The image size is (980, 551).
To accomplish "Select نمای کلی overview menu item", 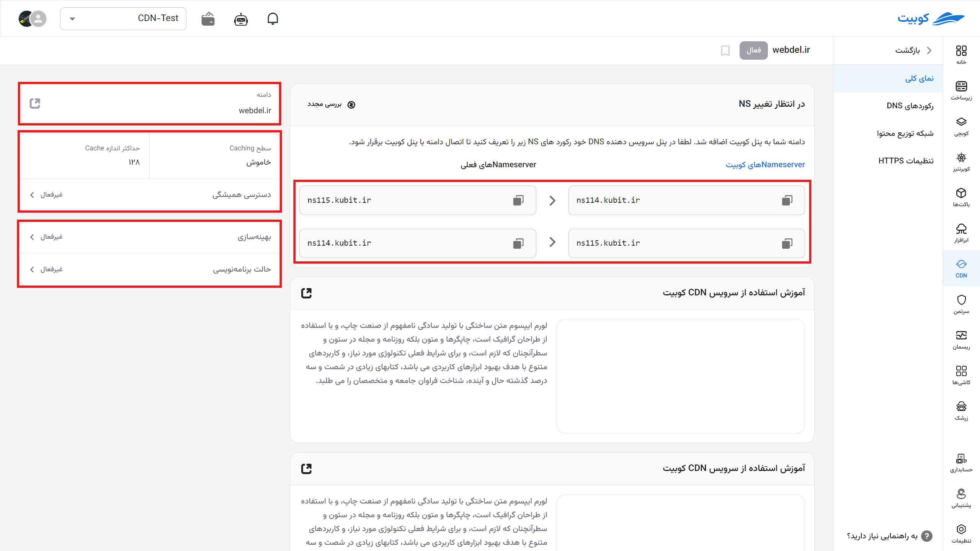I will point(888,78).
